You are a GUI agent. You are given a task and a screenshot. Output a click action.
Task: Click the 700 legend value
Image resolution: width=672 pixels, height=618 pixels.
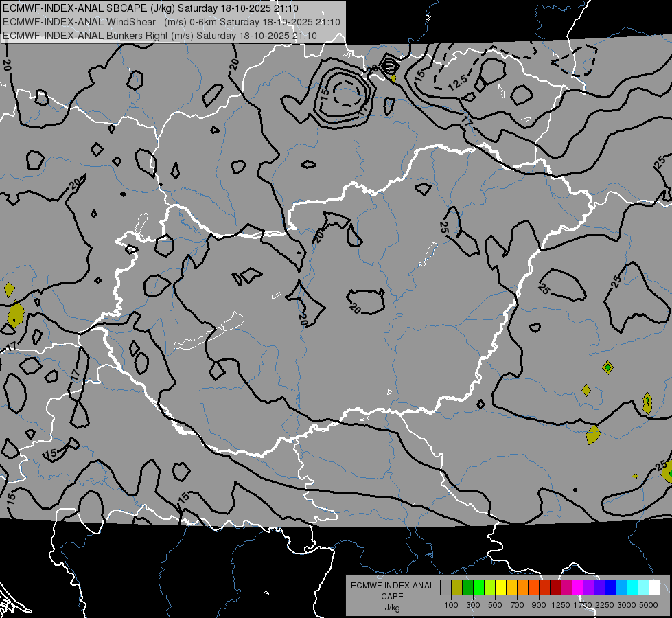[x=518, y=605]
